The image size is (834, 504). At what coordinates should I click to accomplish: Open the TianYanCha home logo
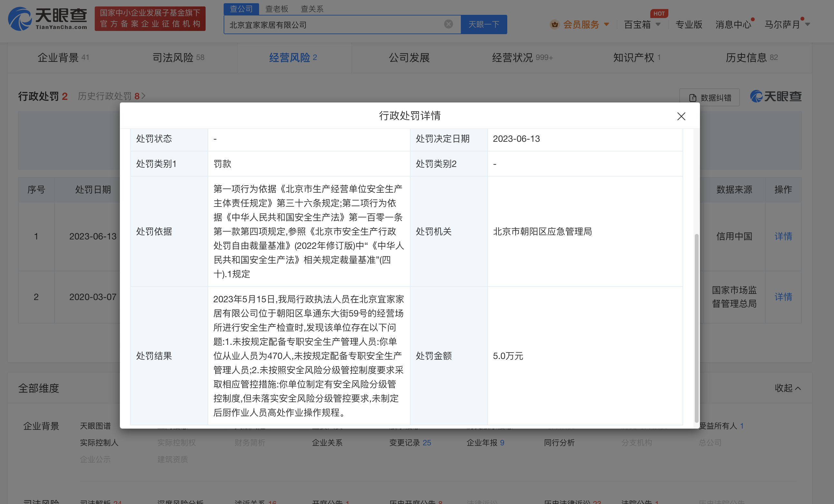(x=47, y=19)
